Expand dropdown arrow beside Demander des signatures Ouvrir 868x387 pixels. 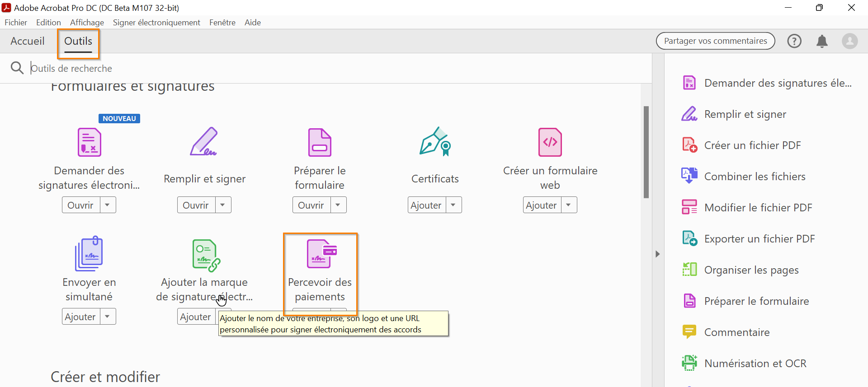coord(108,205)
